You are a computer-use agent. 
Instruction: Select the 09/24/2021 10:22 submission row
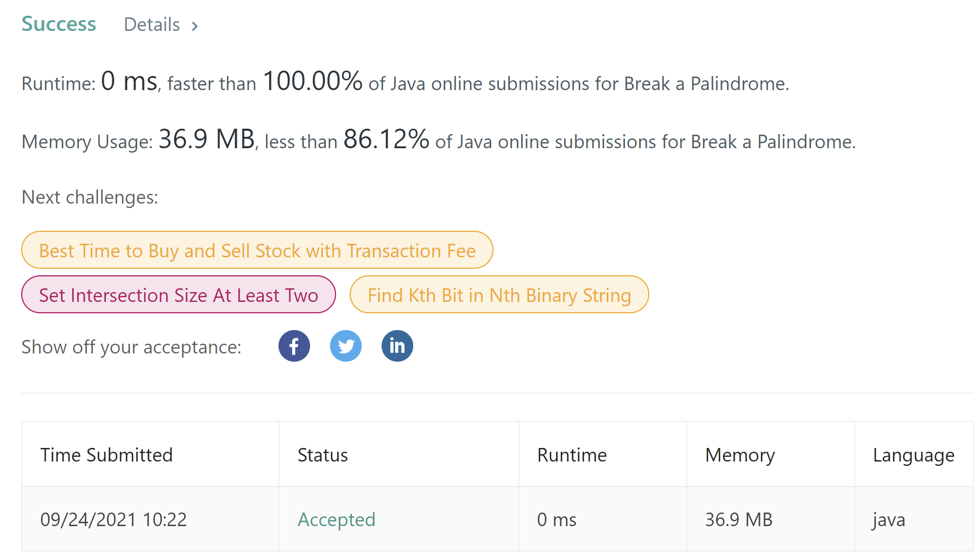[113, 520]
